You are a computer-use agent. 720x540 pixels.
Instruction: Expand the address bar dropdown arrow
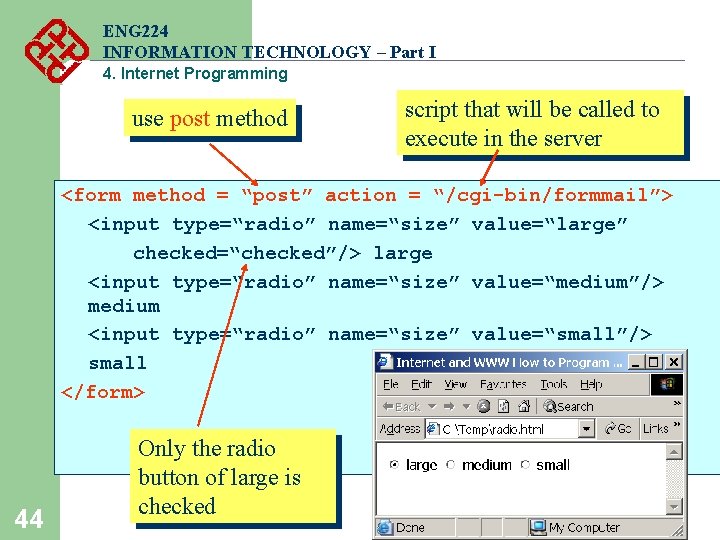586,429
